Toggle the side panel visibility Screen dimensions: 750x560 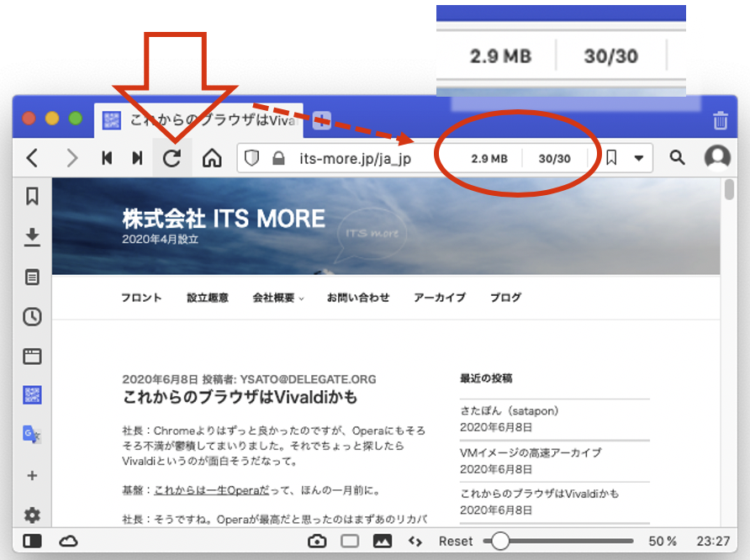pos(33,541)
